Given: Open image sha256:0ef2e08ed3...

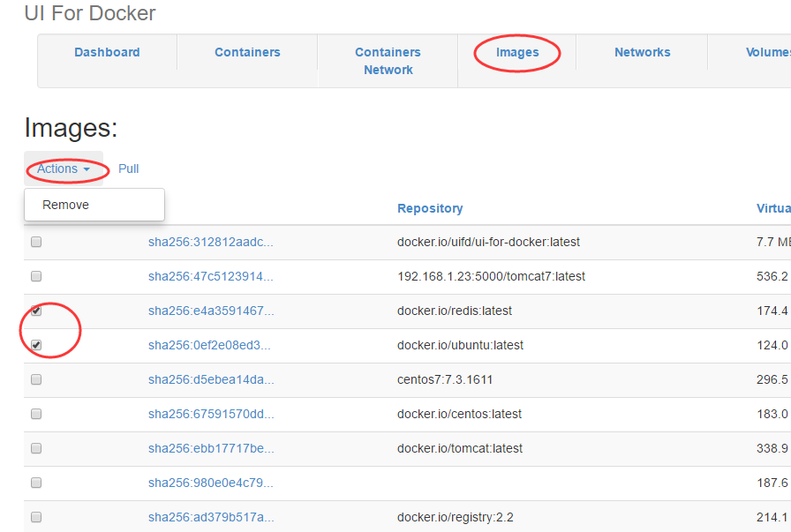Looking at the screenshot, I should [x=209, y=345].
